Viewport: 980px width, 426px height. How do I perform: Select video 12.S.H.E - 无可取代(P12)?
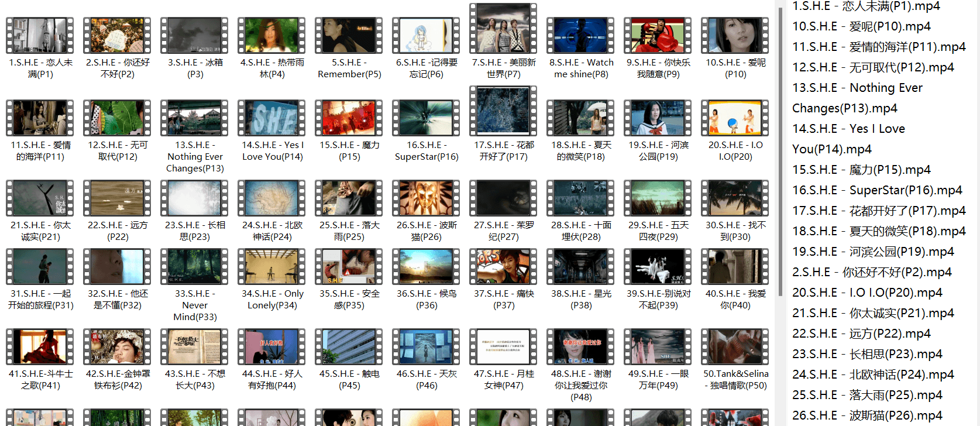pos(117,118)
